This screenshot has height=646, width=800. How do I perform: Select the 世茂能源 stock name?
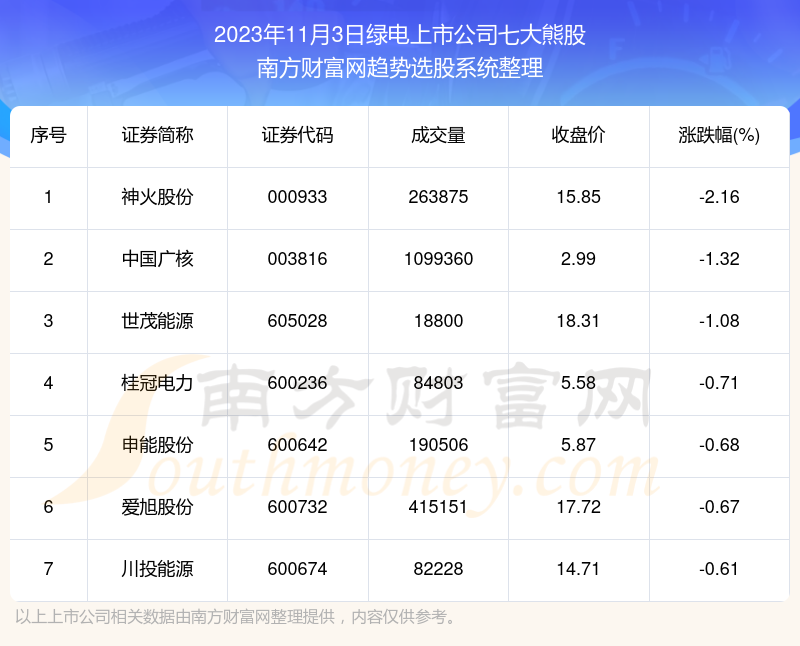157,321
